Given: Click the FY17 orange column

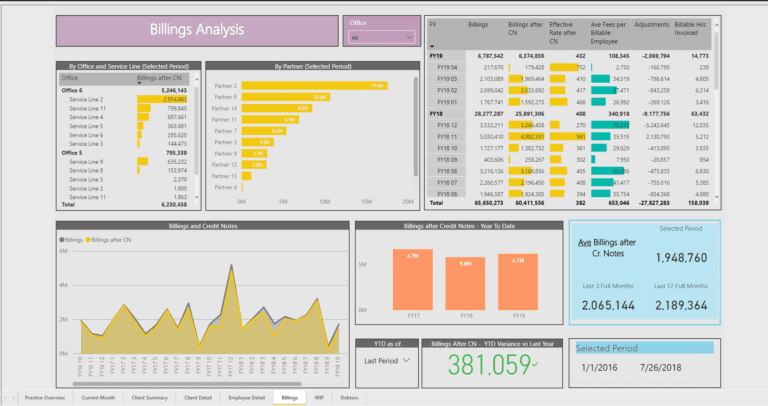Looking at the screenshot, I should pos(413,280).
